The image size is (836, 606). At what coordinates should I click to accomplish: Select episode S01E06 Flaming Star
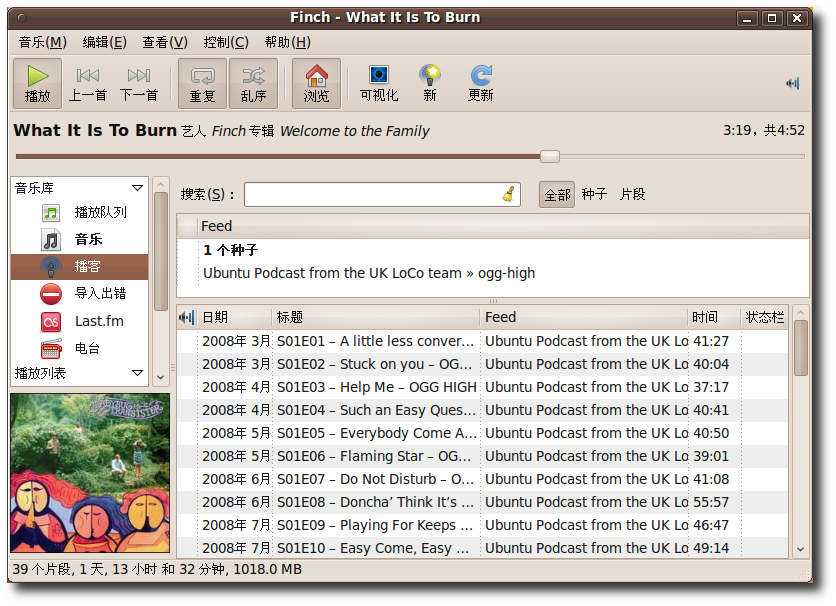coord(483,456)
